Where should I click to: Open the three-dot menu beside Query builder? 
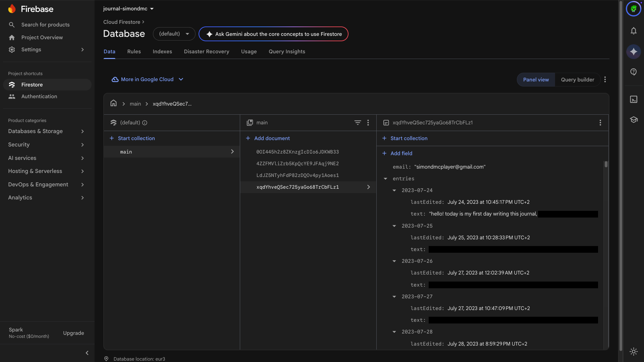click(x=605, y=79)
